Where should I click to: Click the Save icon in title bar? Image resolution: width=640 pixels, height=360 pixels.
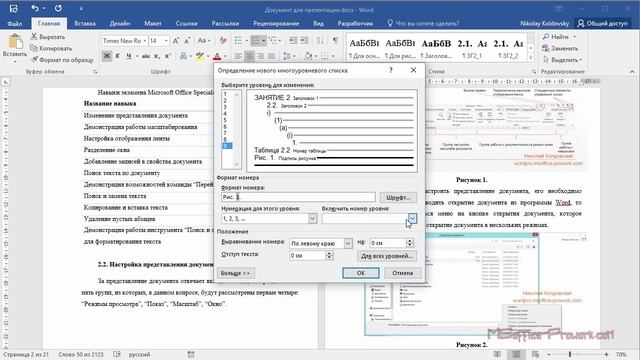[13, 8]
